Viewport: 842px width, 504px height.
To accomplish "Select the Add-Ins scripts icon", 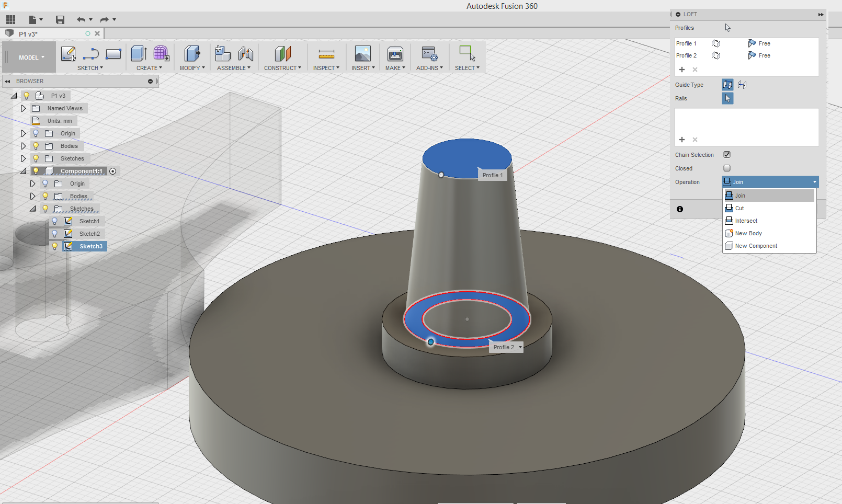I will (x=429, y=53).
